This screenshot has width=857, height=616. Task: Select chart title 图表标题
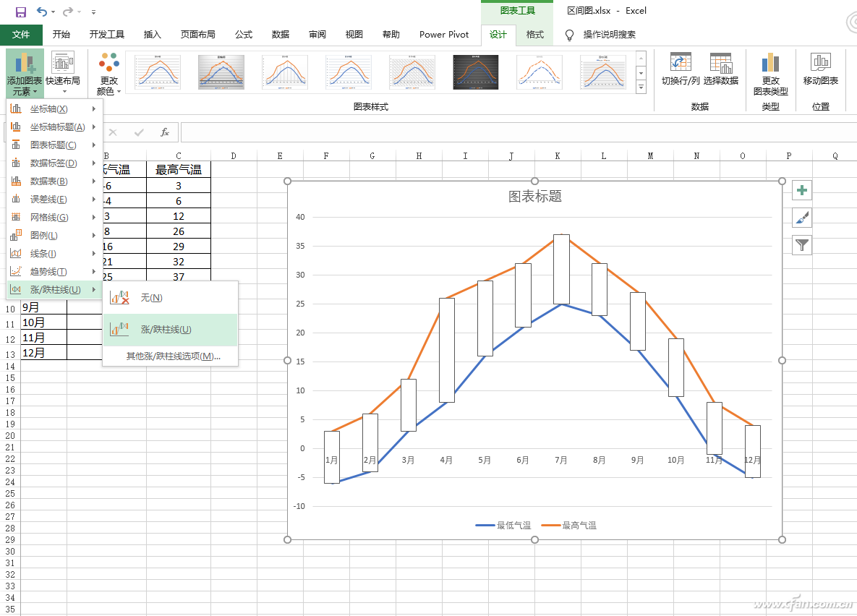pos(534,196)
